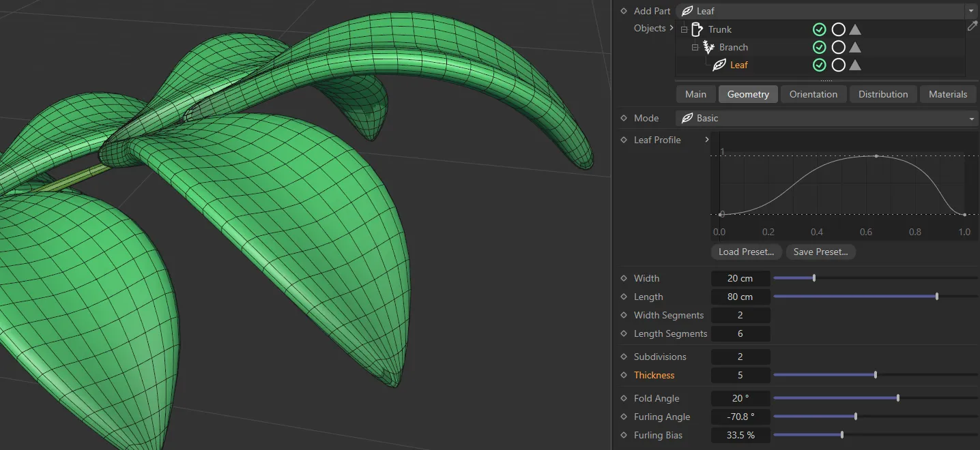Select the Length input field showing 80 cm
Viewport: 980px width, 450px height.
point(740,297)
